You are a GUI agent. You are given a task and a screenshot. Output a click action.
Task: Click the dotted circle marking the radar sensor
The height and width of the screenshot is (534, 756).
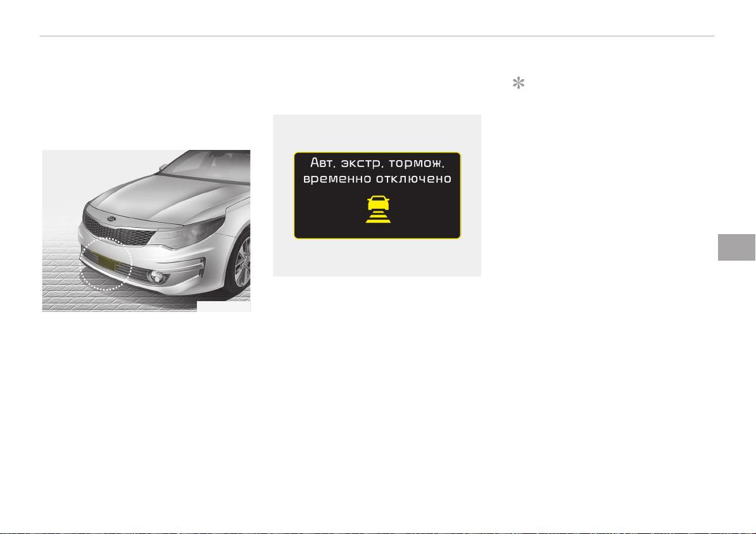[106, 264]
